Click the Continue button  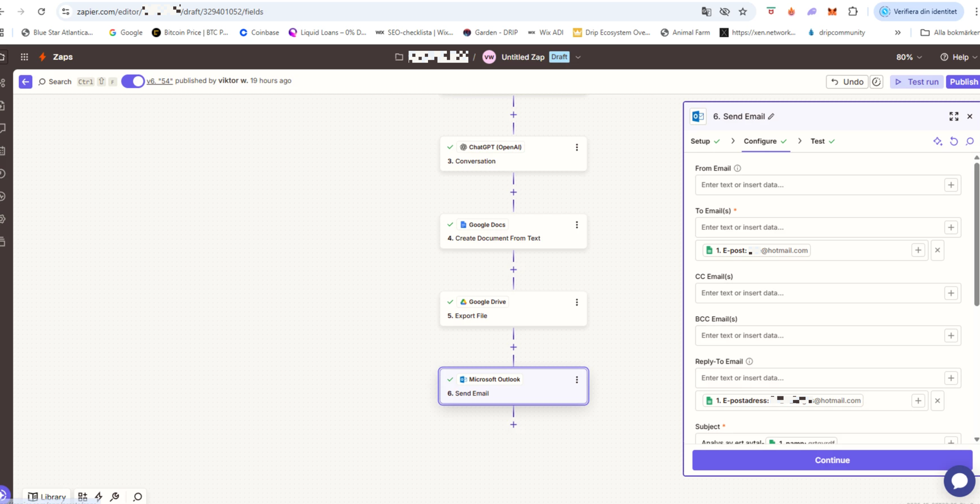click(831, 461)
